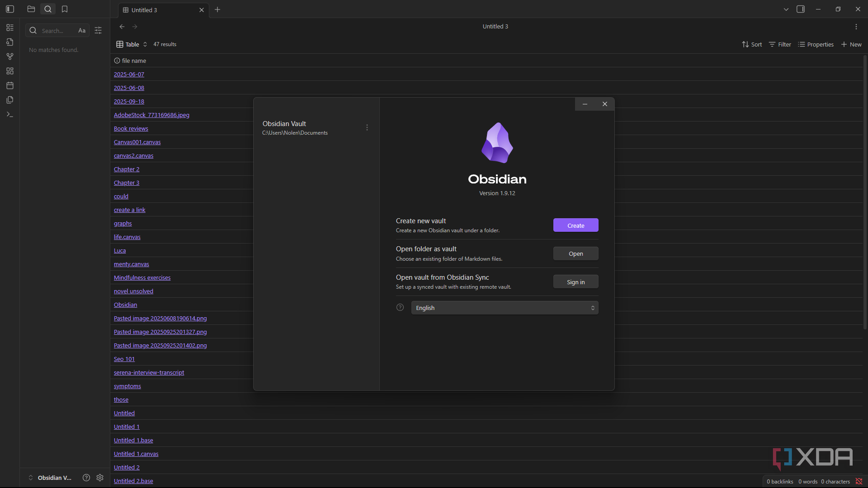Click the language help question icon
The height and width of the screenshot is (488, 868).
400,307
